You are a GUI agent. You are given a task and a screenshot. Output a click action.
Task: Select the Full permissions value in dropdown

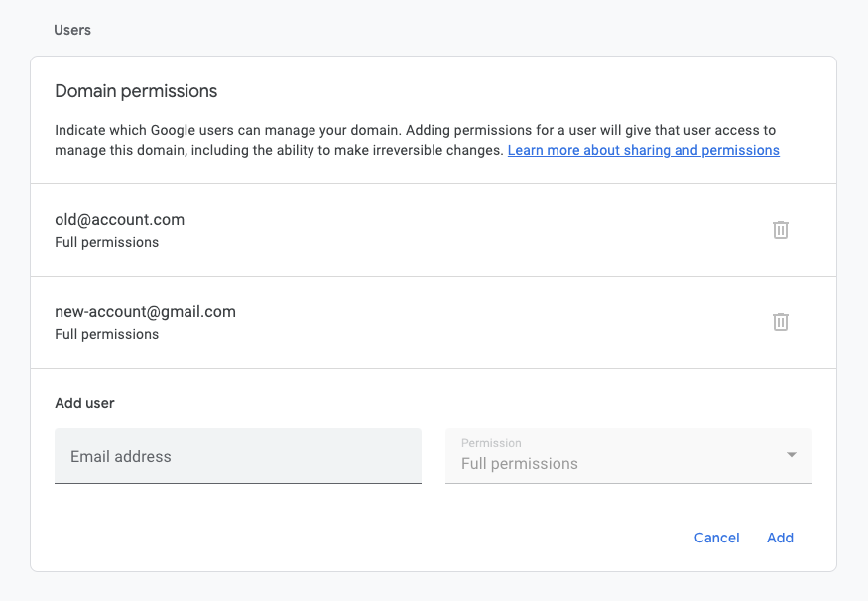click(x=520, y=464)
